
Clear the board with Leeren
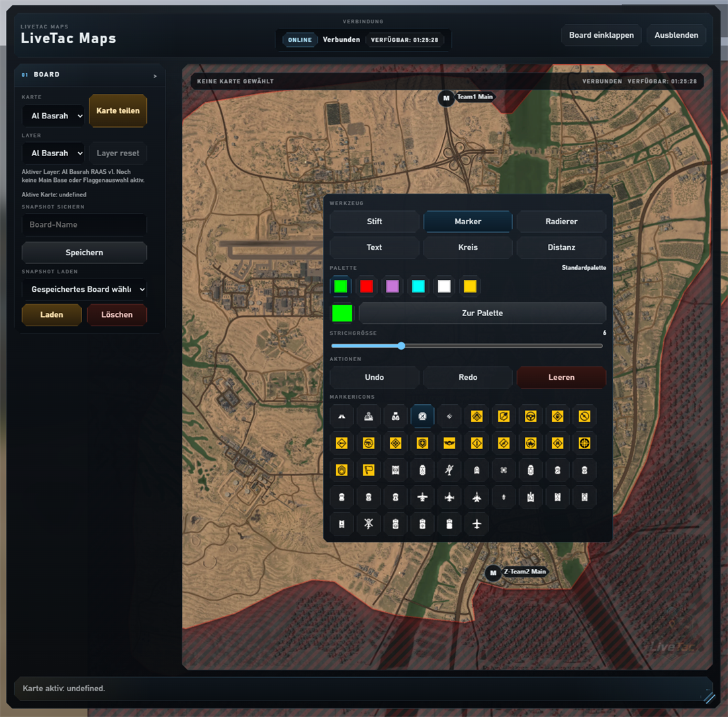pos(561,377)
